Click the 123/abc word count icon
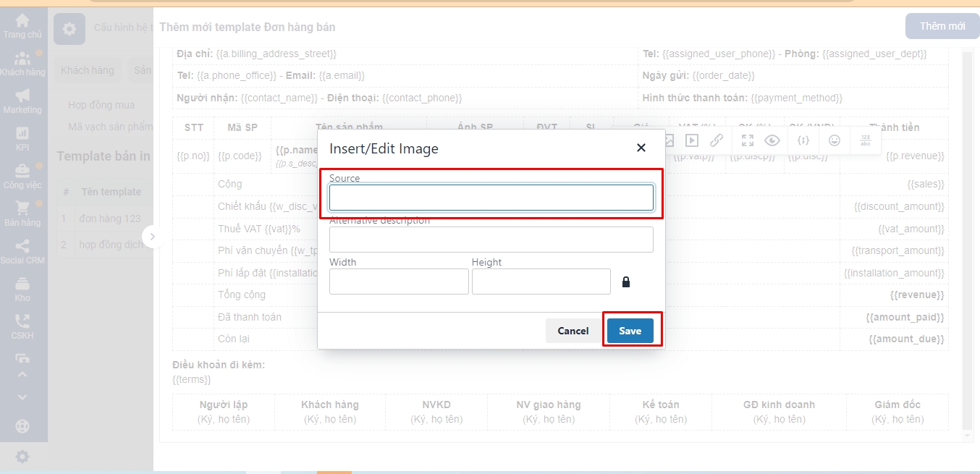The width and height of the screenshot is (980, 474). pyautogui.click(x=866, y=140)
